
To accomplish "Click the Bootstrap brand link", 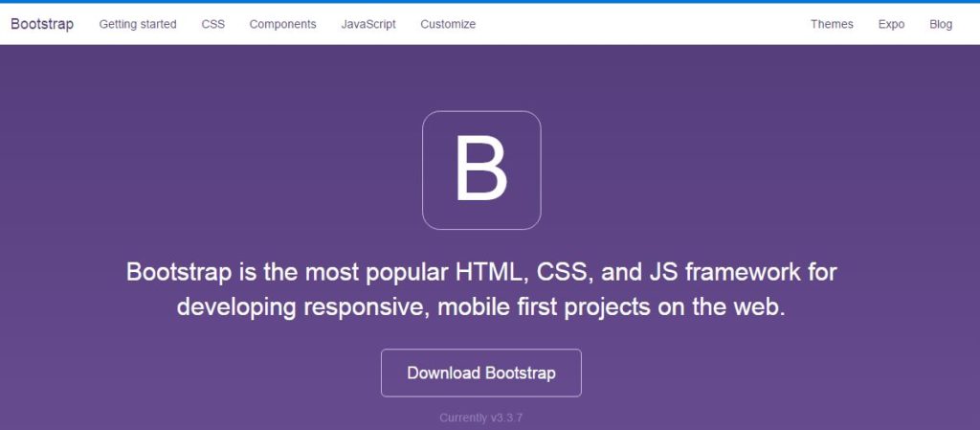I will pyautogui.click(x=42, y=24).
